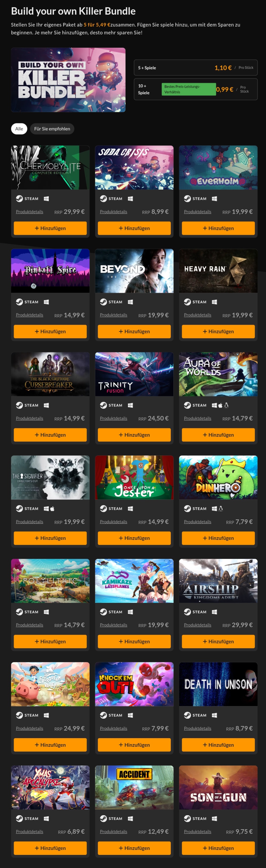Click the Steam icon on the Chernobylite card
Image resolution: width=266 pixels, height=868 pixels.
(x=19, y=199)
